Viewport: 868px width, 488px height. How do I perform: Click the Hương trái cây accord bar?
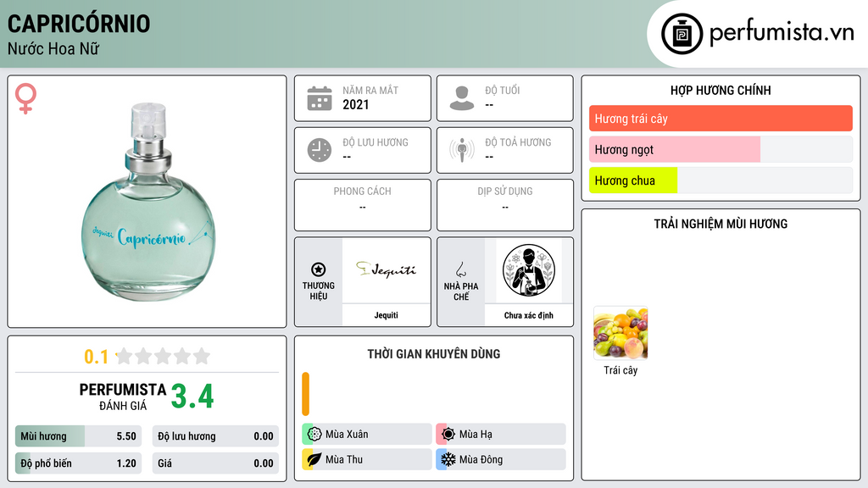click(x=721, y=119)
